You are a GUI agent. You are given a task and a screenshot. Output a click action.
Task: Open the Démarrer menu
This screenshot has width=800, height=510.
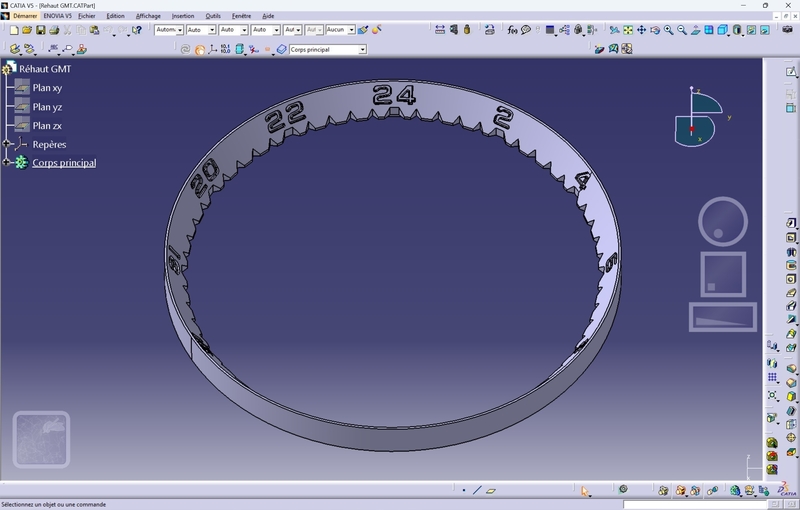[25, 16]
